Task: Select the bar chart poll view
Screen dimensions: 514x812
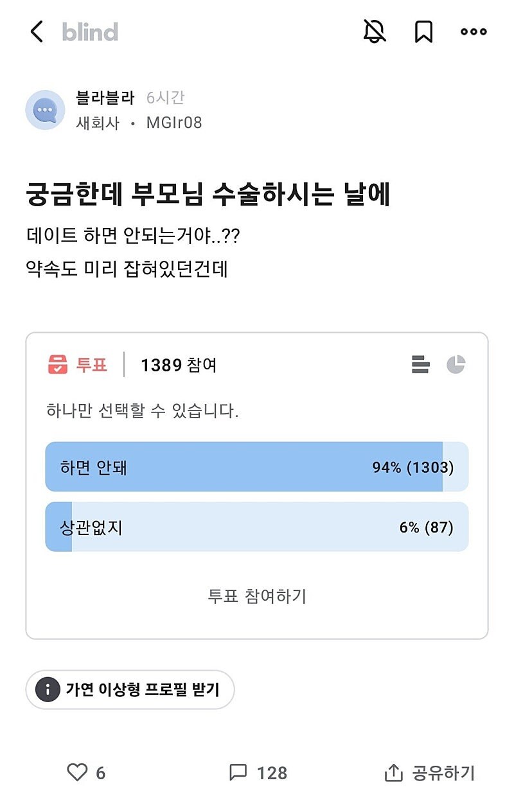Action: (x=421, y=364)
